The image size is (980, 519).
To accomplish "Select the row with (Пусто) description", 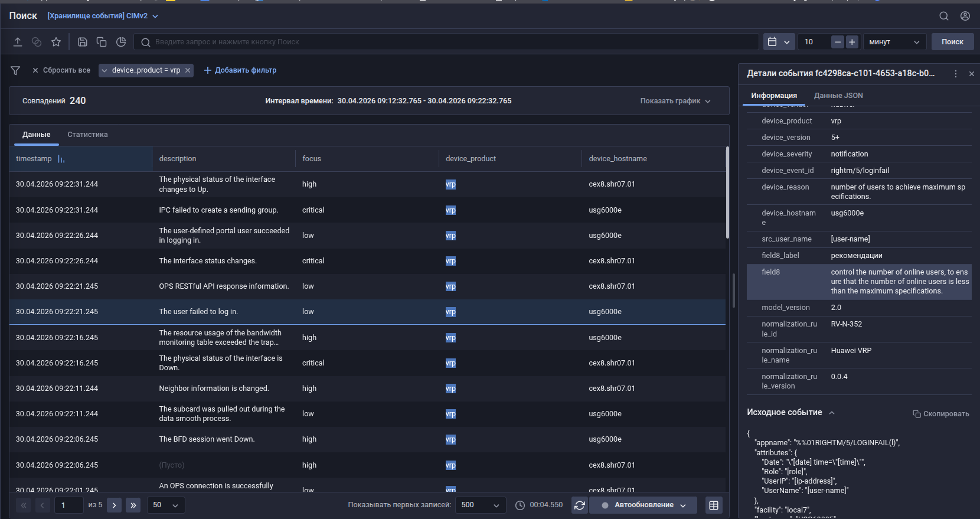I will pos(367,465).
